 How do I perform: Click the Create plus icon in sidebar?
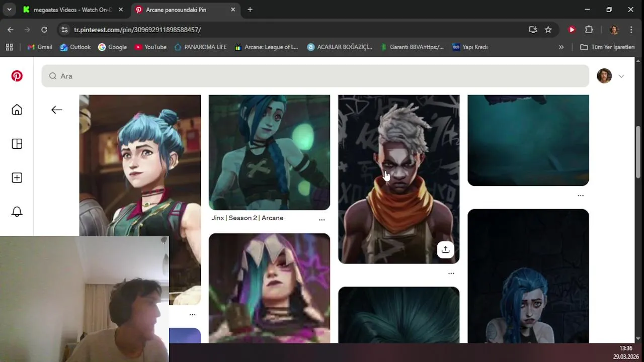[17, 178]
